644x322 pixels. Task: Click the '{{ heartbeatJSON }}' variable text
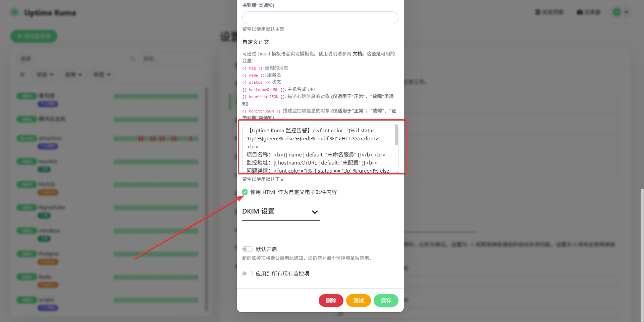(x=264, y=97)
